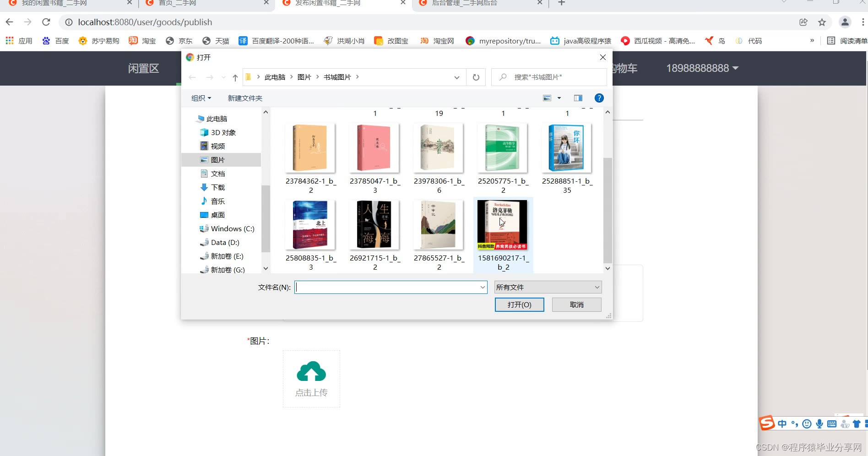Select the 人生海海 cover 26921715-1_b_2
Screen dimensions: 868x456
point(375,235)
